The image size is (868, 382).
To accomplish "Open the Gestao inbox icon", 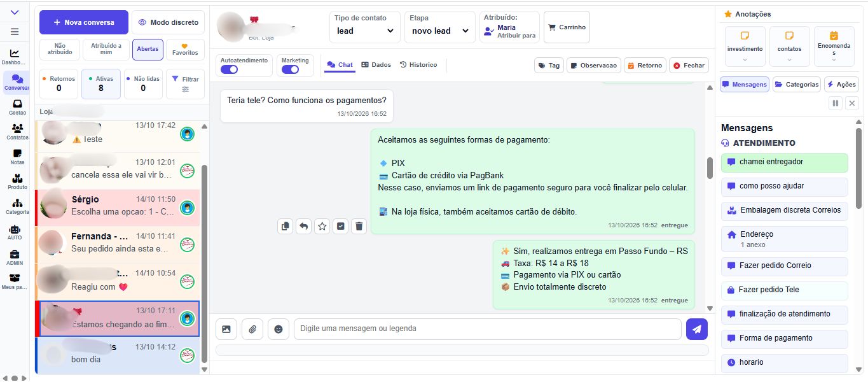I will [x=17, y=107].
